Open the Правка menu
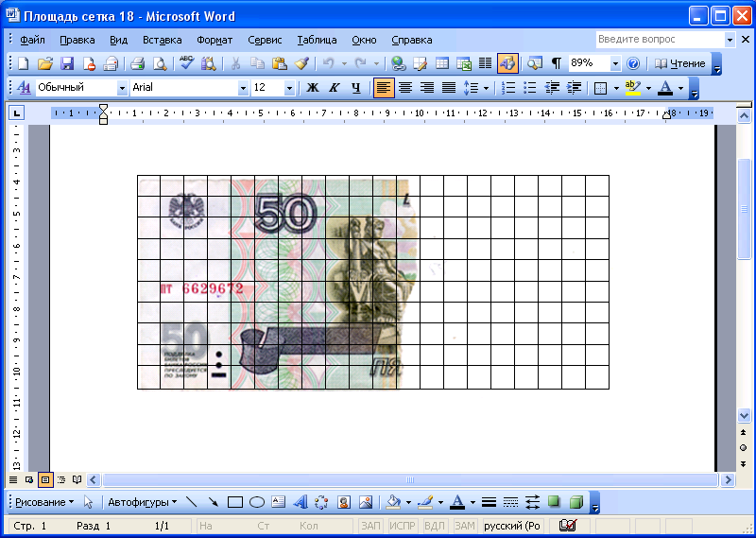Viewport: 756px width, 538px height. (x=77, y=40)
